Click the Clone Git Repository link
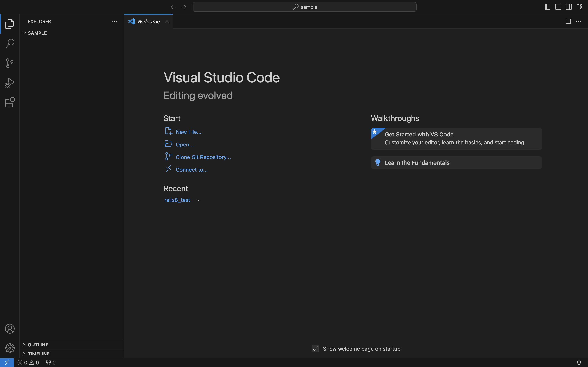This screenshot has width=588, height=367. [x=203, y=157]
